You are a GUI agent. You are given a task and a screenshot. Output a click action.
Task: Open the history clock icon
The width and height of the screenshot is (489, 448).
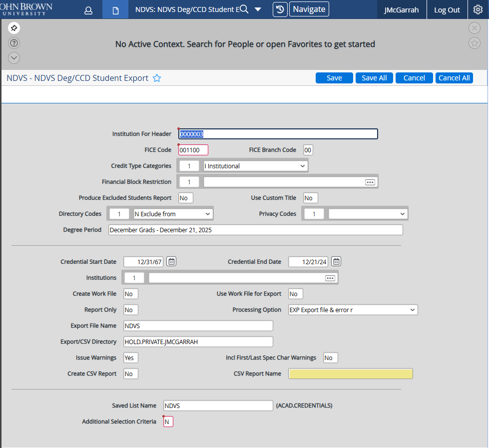click(280, 9)
